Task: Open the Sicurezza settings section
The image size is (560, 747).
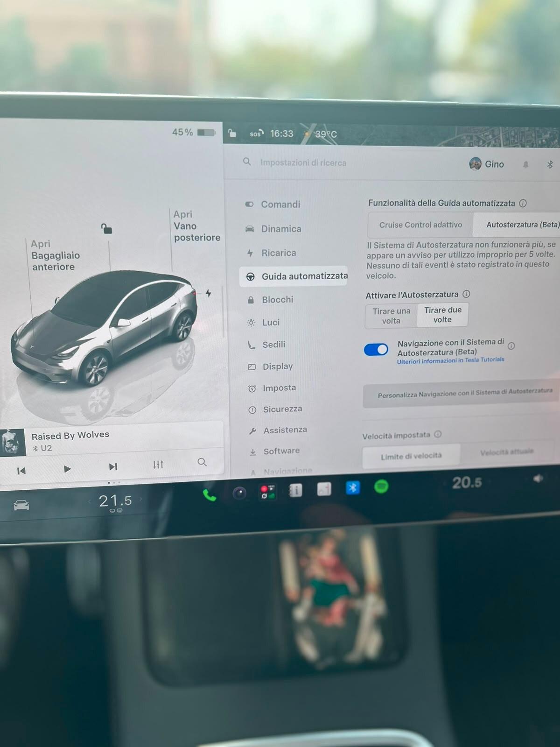Action: (275, 409)
